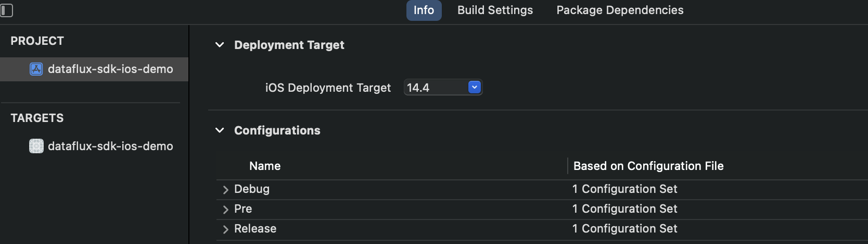The image size is (868, 244).
Task: Select dataflux-sdk-ios-demo under TARGETS
Action: tap(94, 146)
